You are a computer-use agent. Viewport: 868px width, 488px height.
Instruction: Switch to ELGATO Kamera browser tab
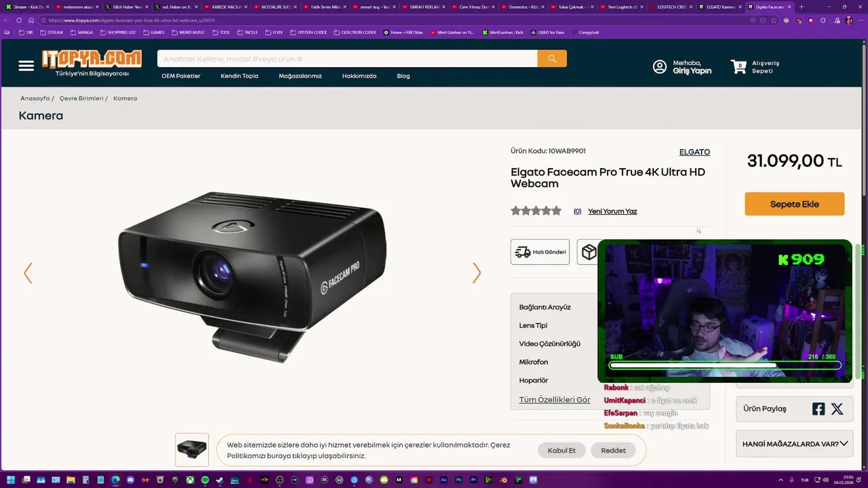pyautogui.click(x=719, y=7)
